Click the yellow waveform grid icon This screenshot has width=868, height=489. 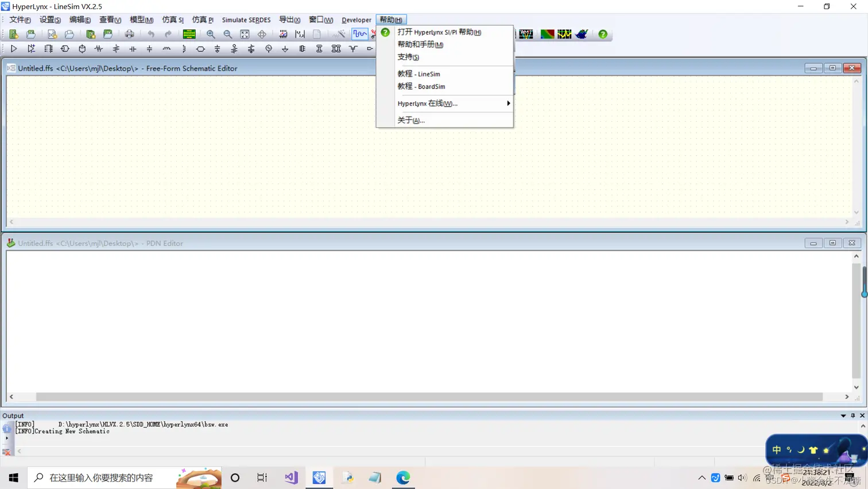564,34
